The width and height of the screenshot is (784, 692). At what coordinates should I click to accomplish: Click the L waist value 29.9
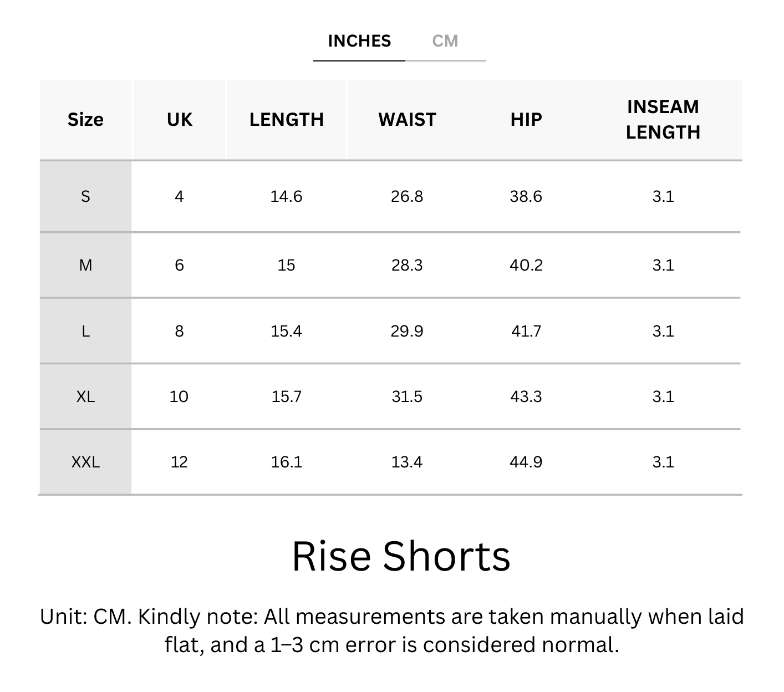click(x=407, y=331)
